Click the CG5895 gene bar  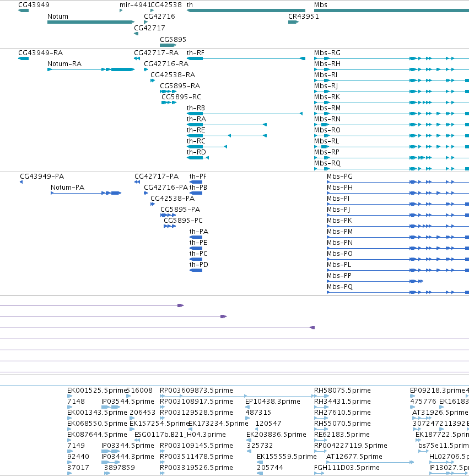pos(168,45)
